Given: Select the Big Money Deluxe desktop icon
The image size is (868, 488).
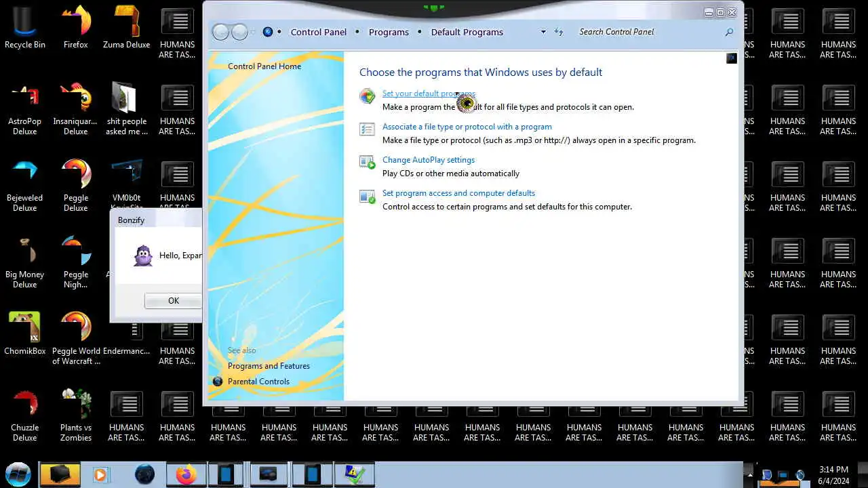Looking at the screenshot, I should (x=25, y=262).
